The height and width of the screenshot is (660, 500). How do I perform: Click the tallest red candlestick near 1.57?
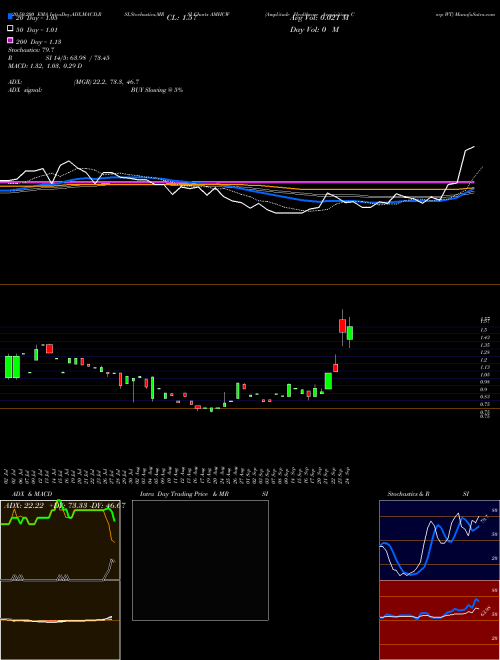[x=343, y=326]
